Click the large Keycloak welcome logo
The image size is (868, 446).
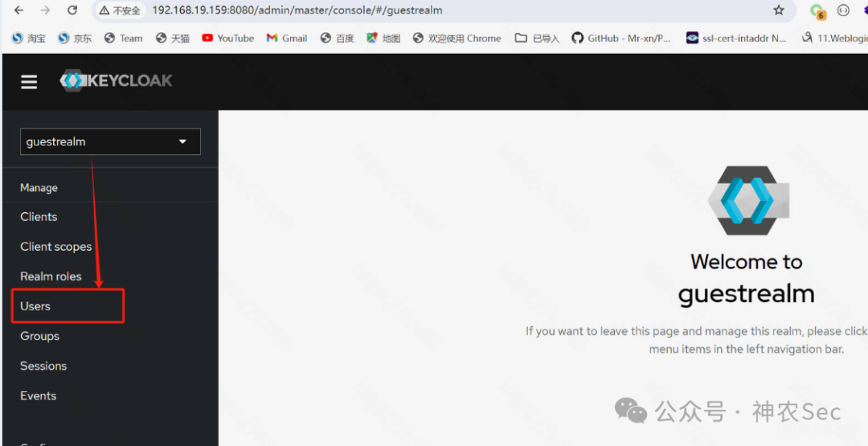pyautogui.click(x=748, y=201)
